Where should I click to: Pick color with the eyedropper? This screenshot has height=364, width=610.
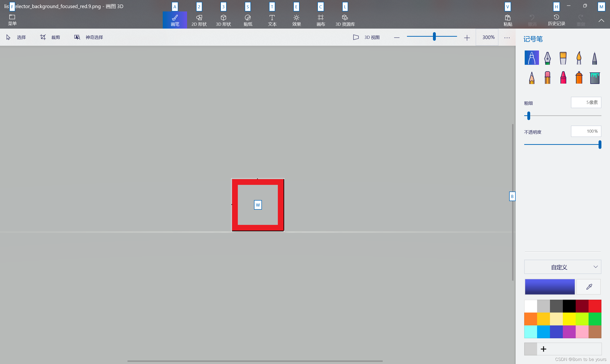[589, 287]
